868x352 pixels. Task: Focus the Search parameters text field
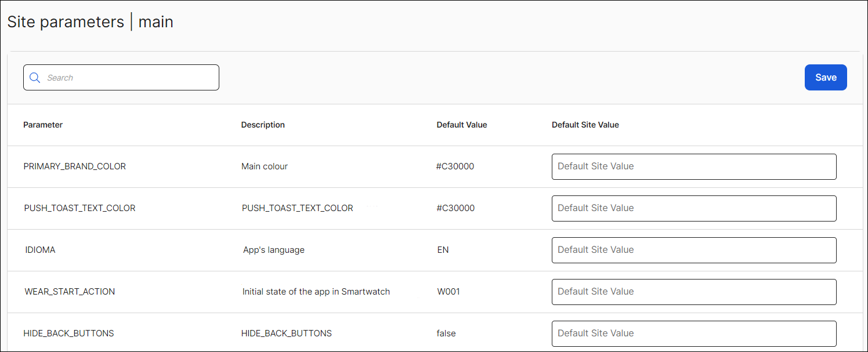(x=128, y=78)
